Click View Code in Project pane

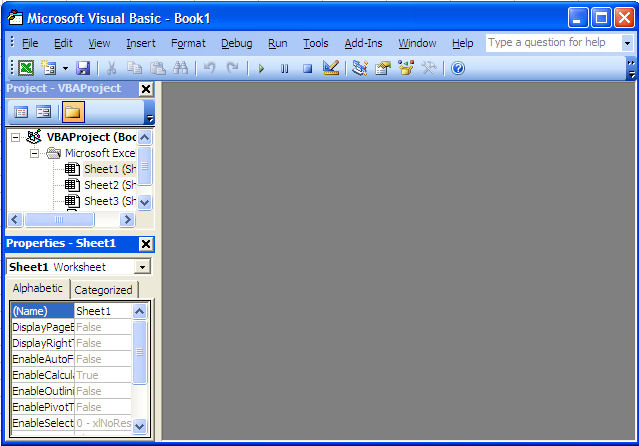coord(21,112)
